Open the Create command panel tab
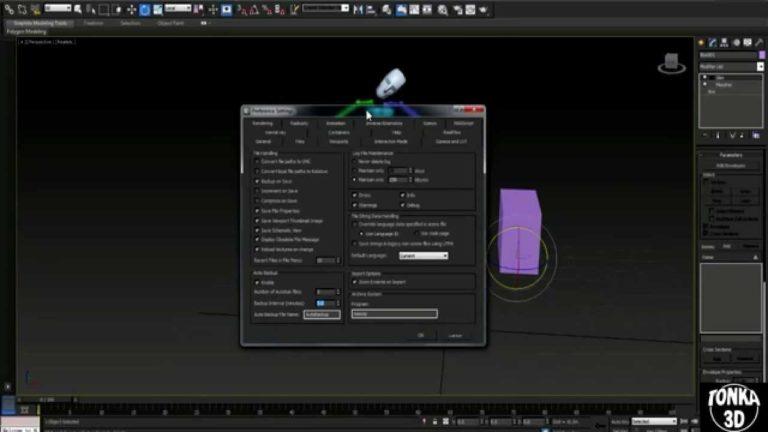This screenshot has height=432, width=768. [x=701, y=43]
